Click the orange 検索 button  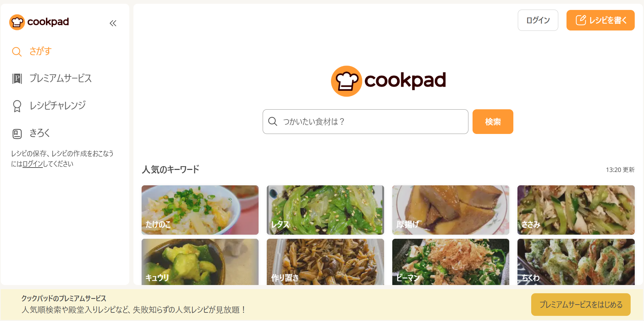click(493, 122)
